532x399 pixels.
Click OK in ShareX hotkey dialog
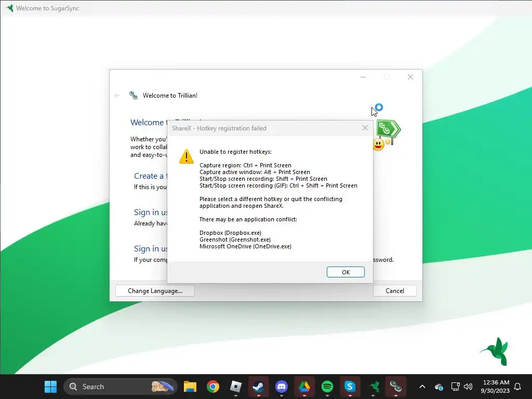click(x=345, y=272)
